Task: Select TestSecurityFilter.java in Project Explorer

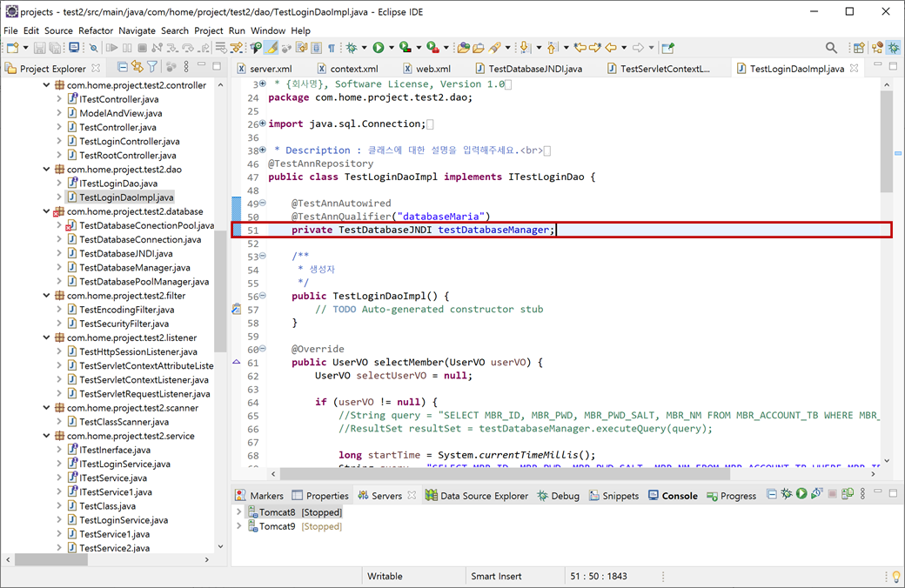Action: [x=124, y=324]
